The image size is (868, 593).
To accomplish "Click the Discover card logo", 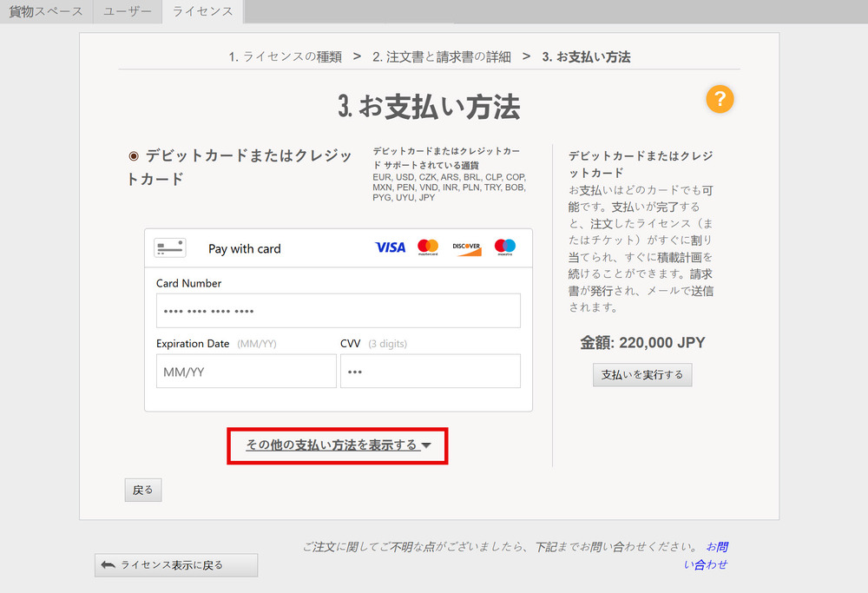I will tap(466, 247).
